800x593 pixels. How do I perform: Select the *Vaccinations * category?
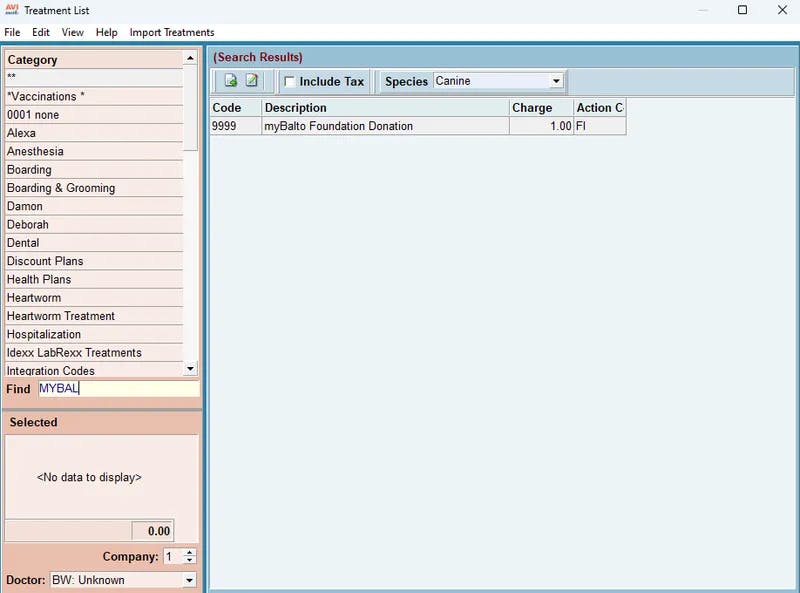pyautogui.click(x=94, y=96)
